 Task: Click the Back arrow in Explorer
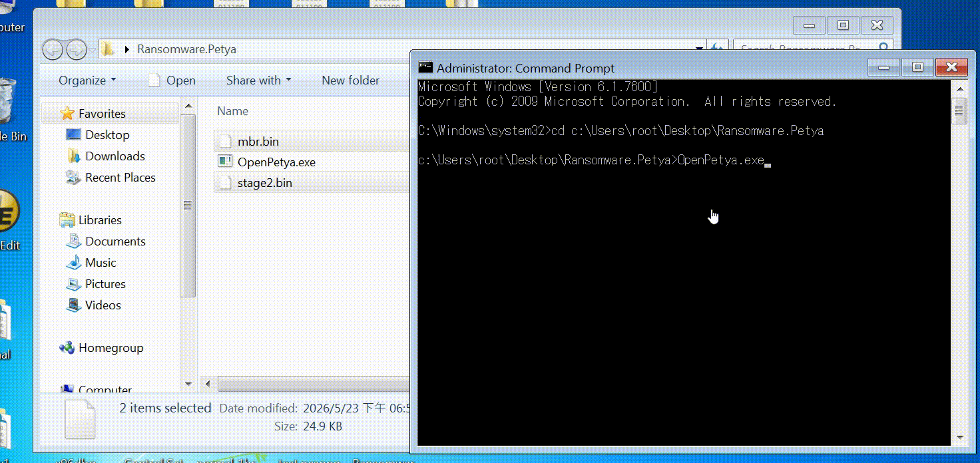point(53,49)
